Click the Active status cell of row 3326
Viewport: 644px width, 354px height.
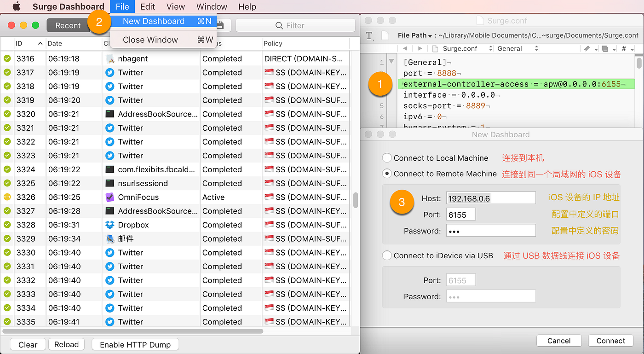(x=230, y=197)
